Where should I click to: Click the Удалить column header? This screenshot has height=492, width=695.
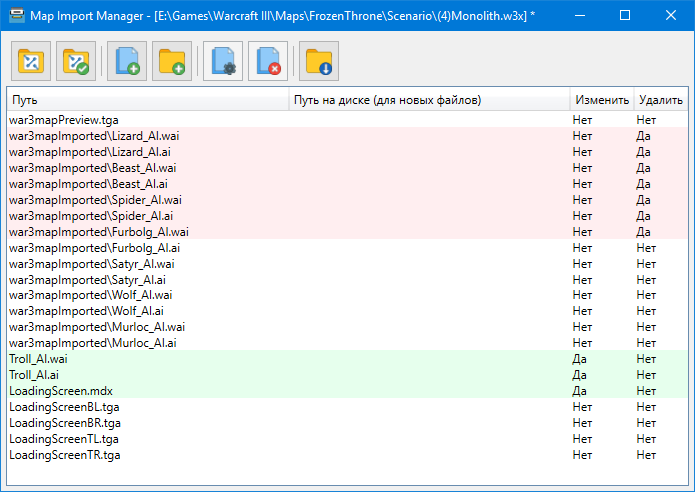[x=661, y=100]
